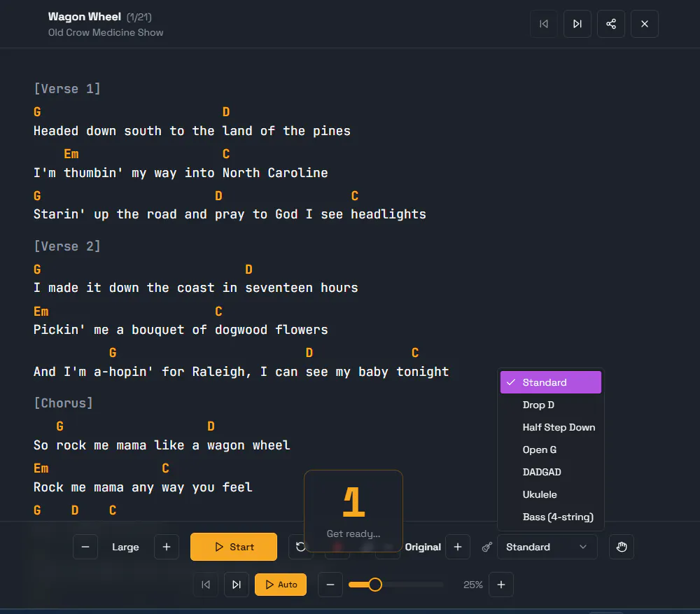Click the guitar tuning icon

pyautogui.click(x=486, y=547)
